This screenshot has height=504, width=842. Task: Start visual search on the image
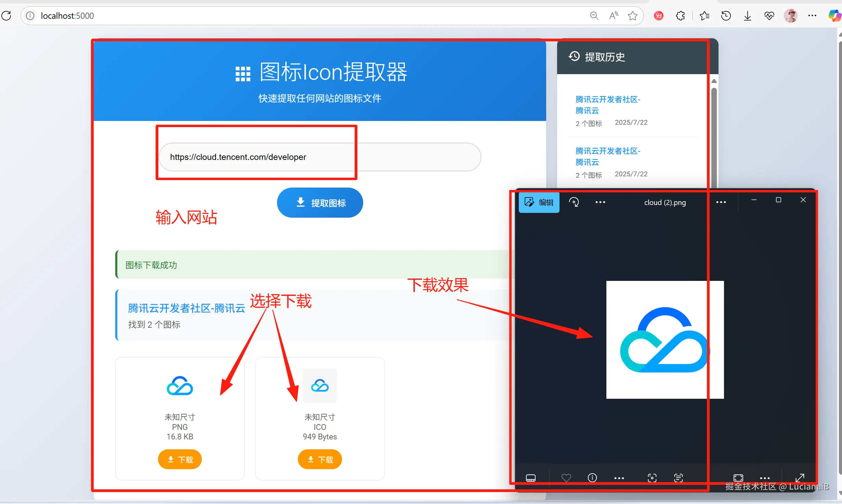(652, 478)
